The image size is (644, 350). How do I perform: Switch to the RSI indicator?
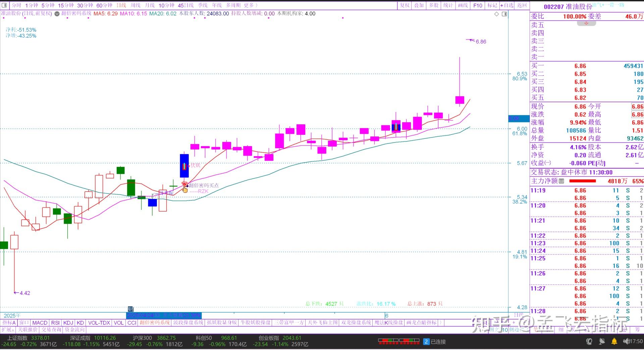click(55, 323)
